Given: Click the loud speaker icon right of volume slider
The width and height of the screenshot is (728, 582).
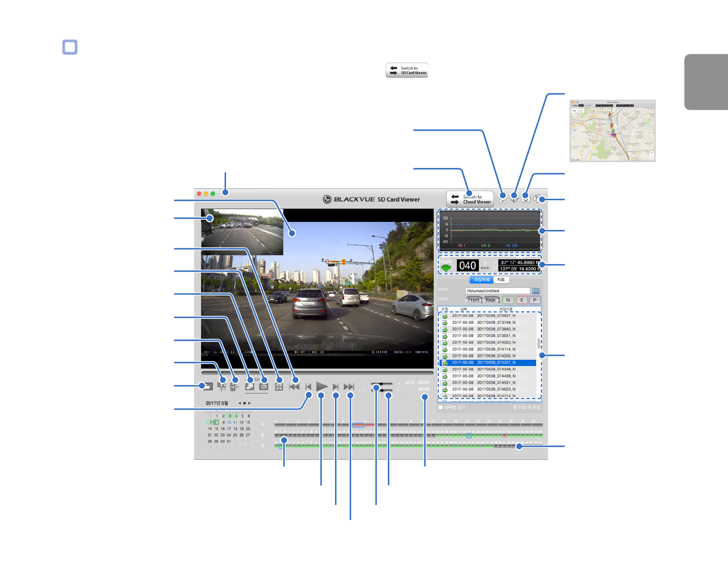Looking at the screenshot, I should pos(397,390).
